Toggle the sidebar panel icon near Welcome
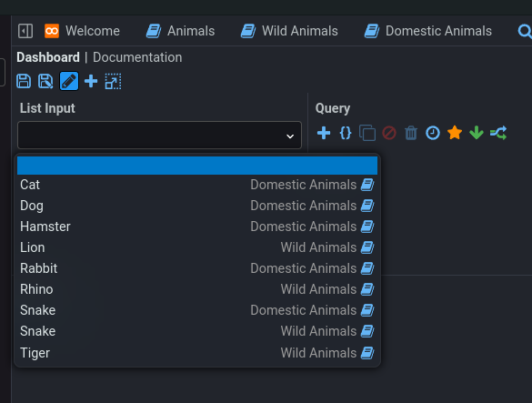The image size is (532, 403). click(25, 31)
